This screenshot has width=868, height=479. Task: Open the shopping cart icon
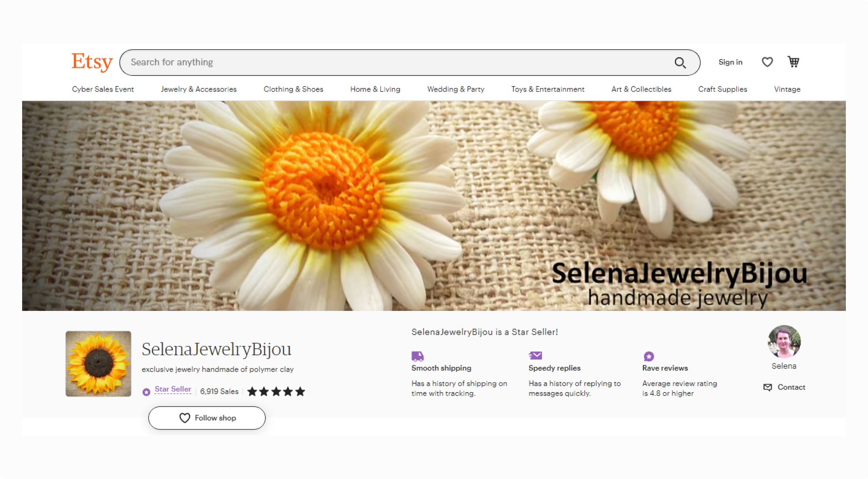[x=793, y=62]
